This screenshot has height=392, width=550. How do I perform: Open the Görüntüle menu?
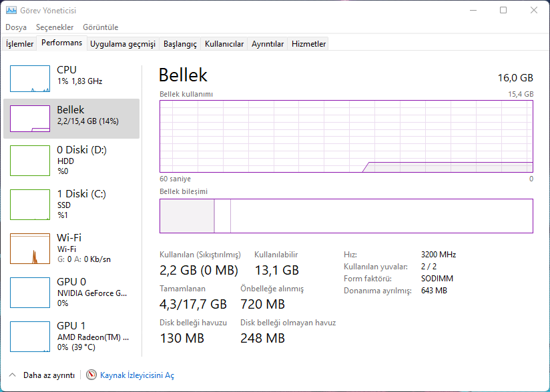(x=100, y=27)
